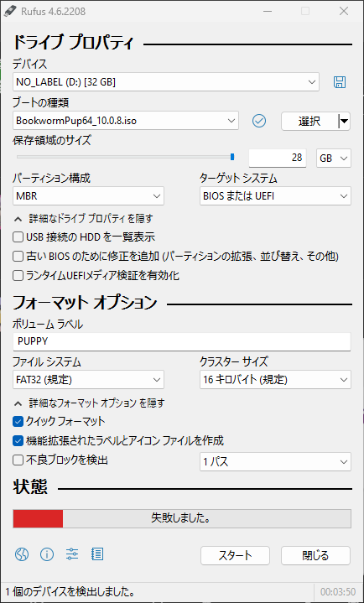This screenshot has height=603, width=364.
Task: Open the GB size unit dropdown
Action: click(x=334, y=158)
